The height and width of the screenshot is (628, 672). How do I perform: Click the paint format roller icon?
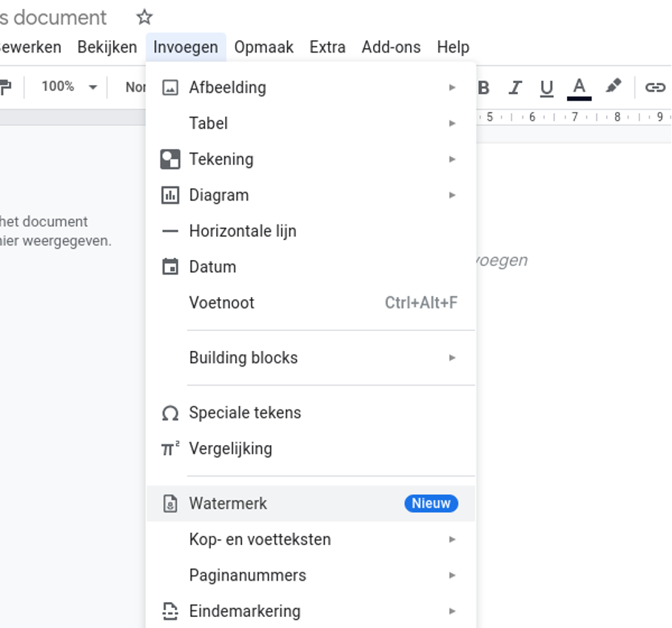6,87
